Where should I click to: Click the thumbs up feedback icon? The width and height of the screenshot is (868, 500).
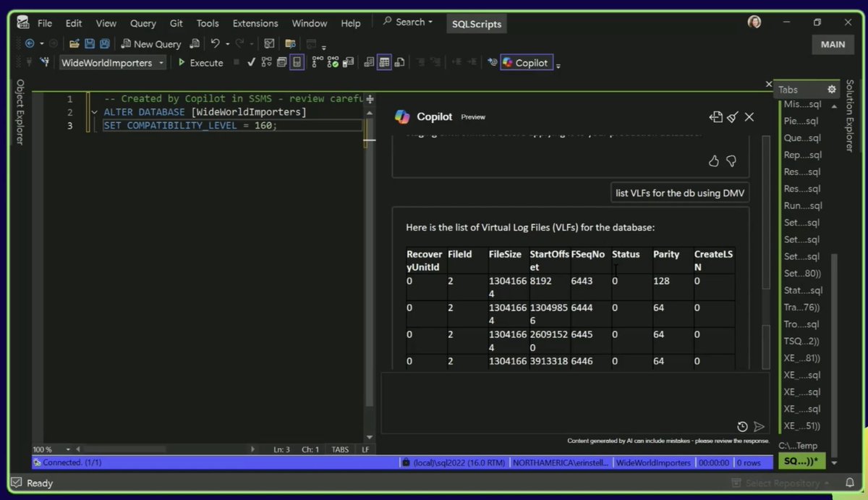[714, 161]
